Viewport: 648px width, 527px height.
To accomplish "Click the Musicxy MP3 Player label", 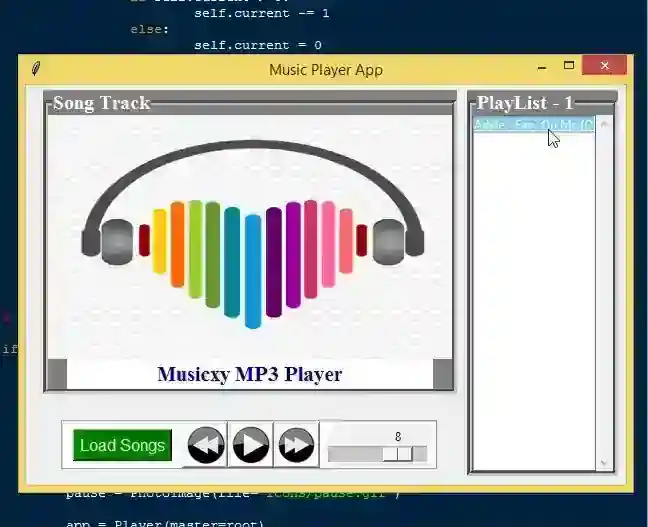I will (x=250, y=374).
